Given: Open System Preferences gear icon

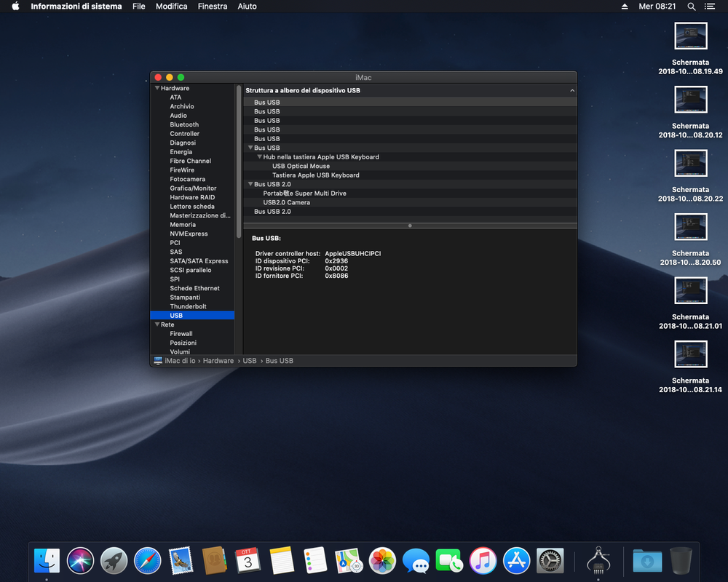Looking at the screenshot, I should coord(550,561).
